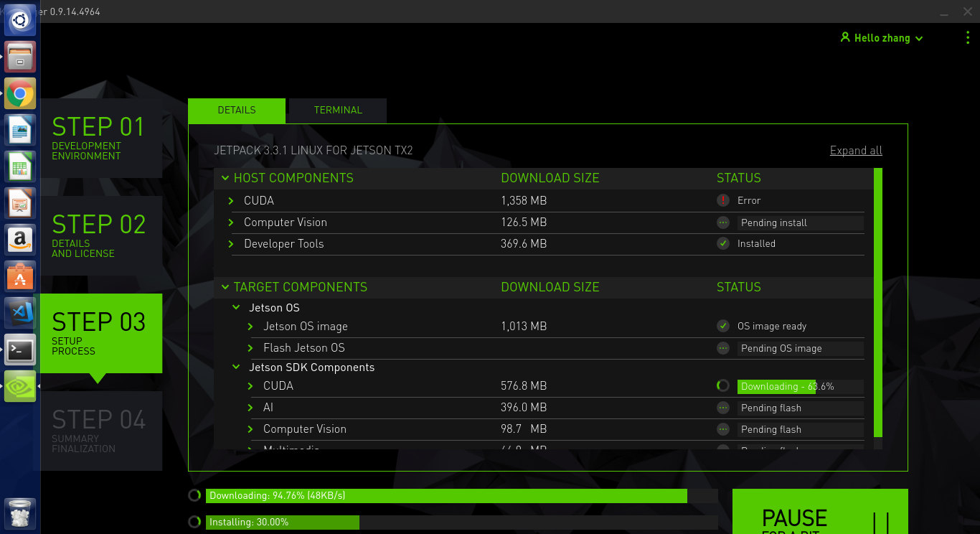
Task: Click the installed checkmark for Developer Tools
Action: pos(723,243)
